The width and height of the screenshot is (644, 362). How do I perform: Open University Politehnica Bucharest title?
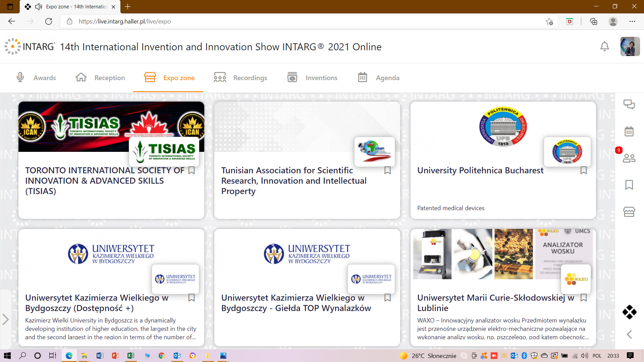tap(480, 170)
